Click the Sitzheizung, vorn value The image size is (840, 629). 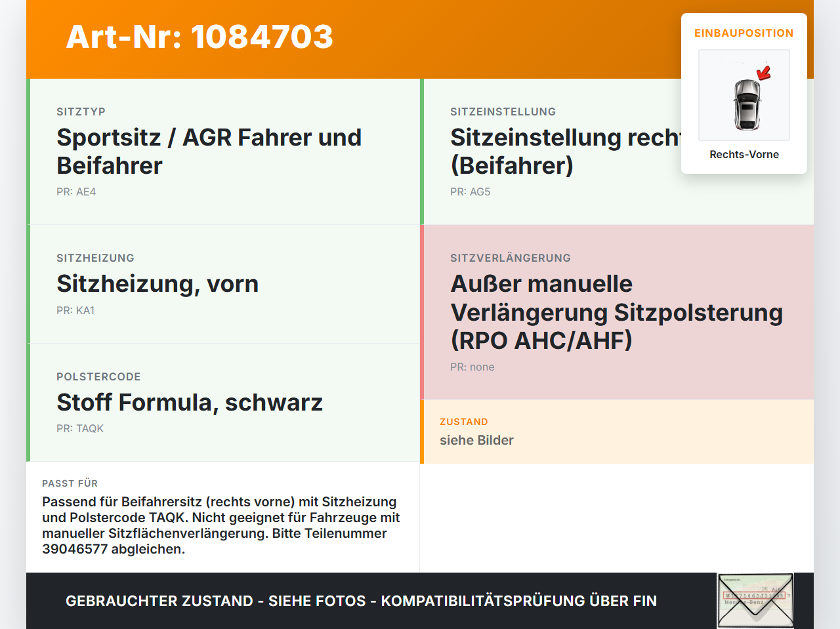[x=157, y=283]
